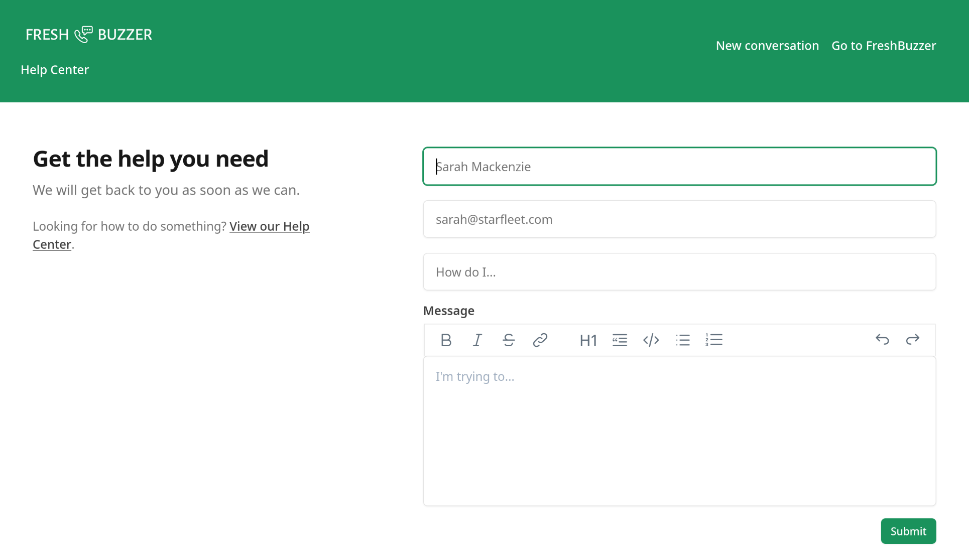Screen dimensions: 969x560
Task: Click the FreshBuzzer logo
Action: tap(89, 35)
